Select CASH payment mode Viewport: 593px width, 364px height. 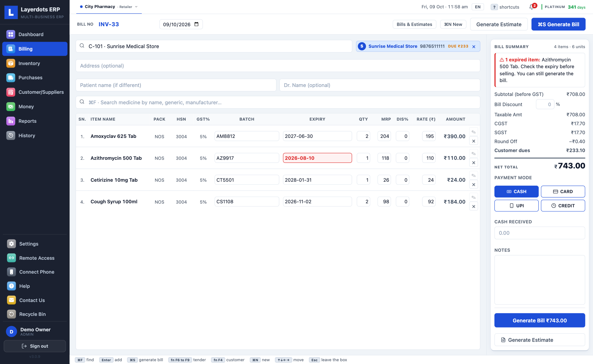[516, 192]
